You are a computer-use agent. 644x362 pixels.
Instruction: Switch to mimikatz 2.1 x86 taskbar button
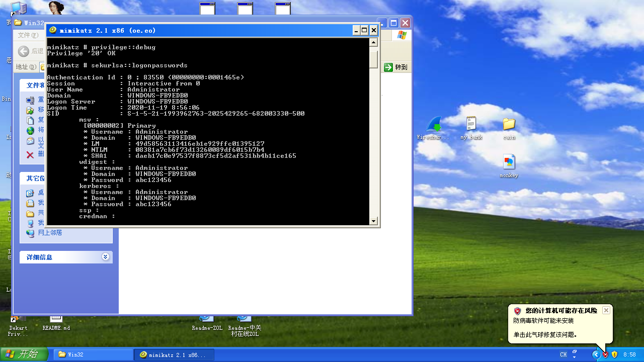pos(174,354)
